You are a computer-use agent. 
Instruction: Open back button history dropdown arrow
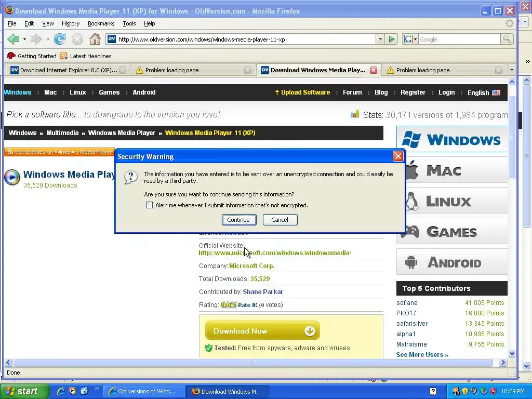pos(24,39)
